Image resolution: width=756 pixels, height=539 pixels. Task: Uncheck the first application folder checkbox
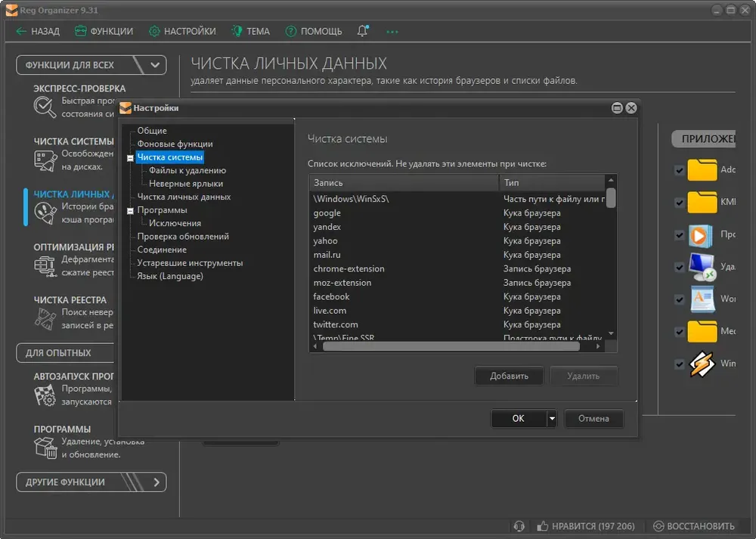click(680, 170)
